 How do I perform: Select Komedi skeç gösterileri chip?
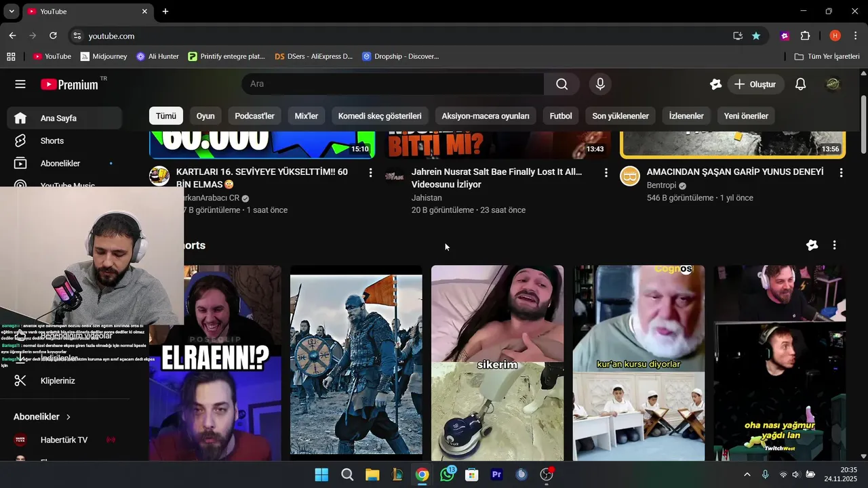(x=380, y=116)
